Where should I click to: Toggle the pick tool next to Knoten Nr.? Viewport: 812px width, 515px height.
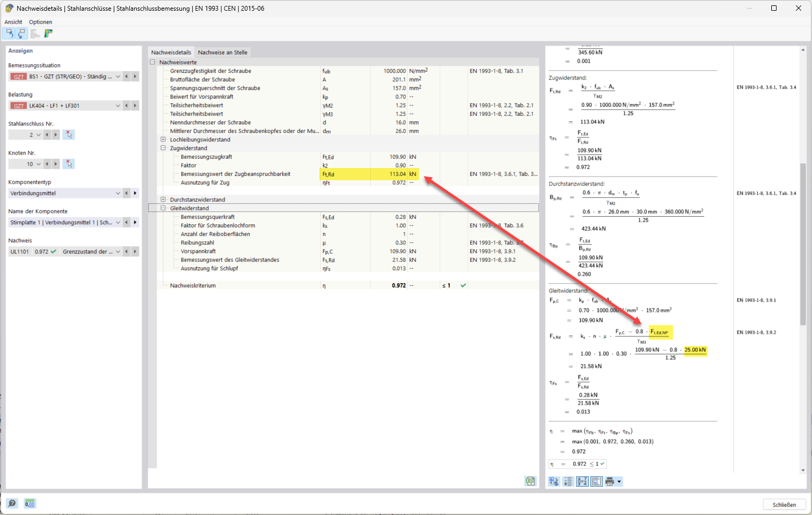pos(69,164)
